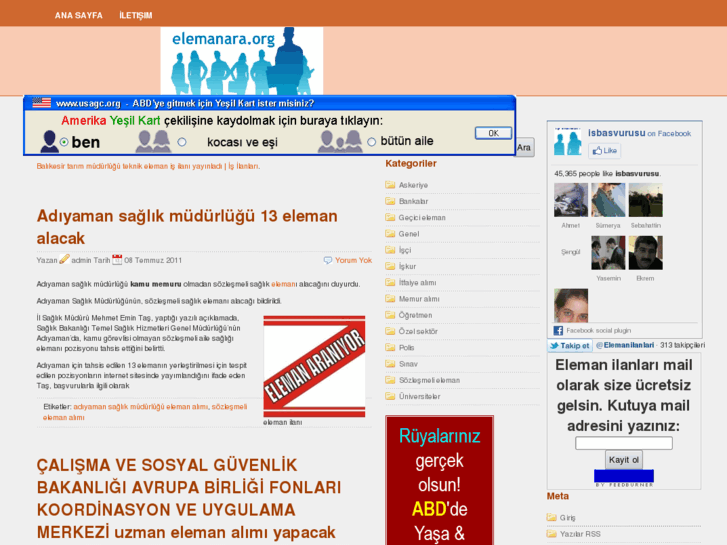Screen dimensions: 727x545
Task: Click the US flag icon in usagc banner
Action: (42, 103)
